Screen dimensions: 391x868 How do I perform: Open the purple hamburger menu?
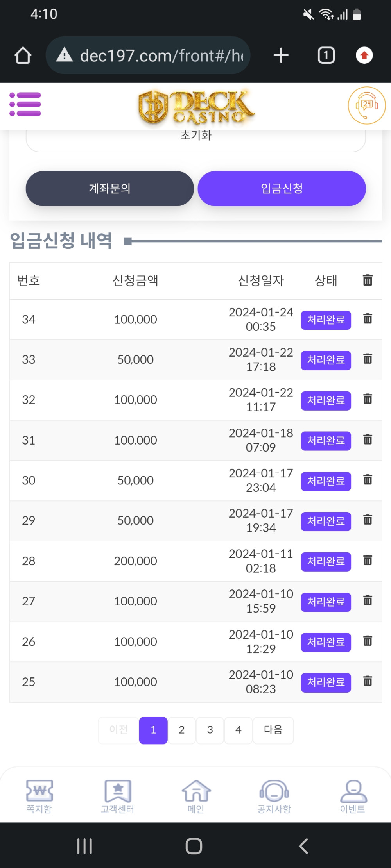point(25,104)
